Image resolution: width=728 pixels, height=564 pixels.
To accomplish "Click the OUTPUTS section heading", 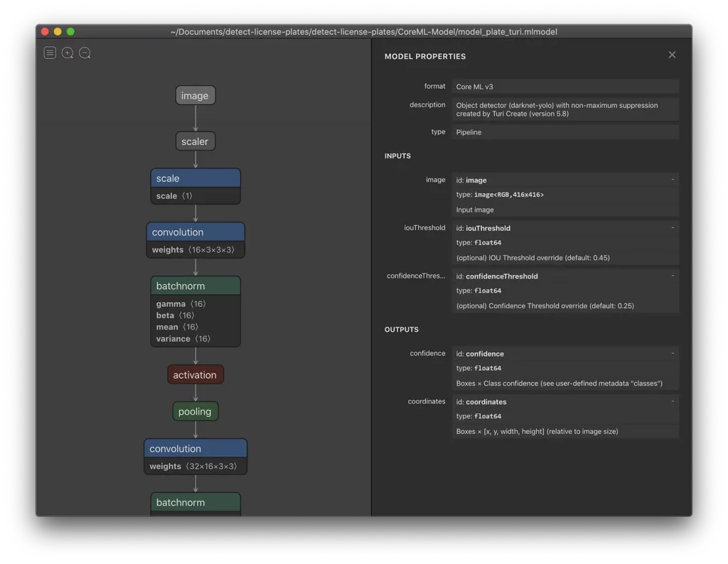I will (x=402, y=330).
